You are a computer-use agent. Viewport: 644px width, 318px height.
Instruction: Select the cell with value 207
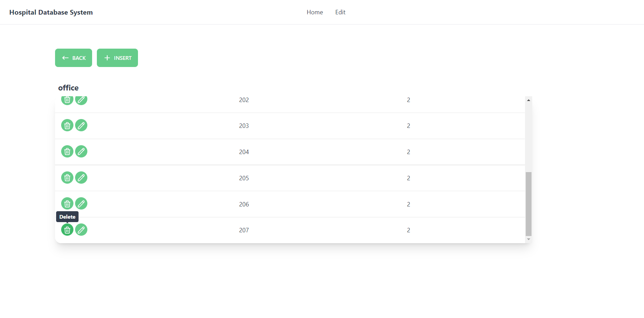(244, 230)
